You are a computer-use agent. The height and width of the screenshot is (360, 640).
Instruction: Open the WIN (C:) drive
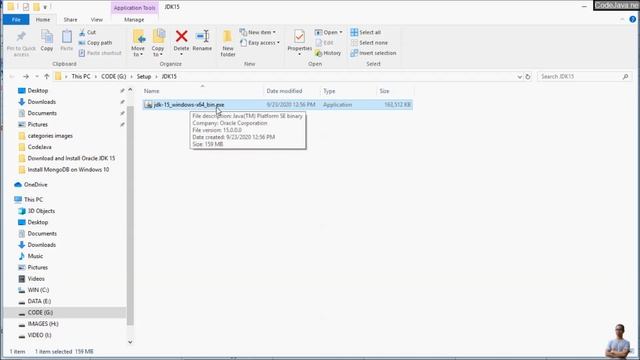pyautogui.click(x=38, y=290)
